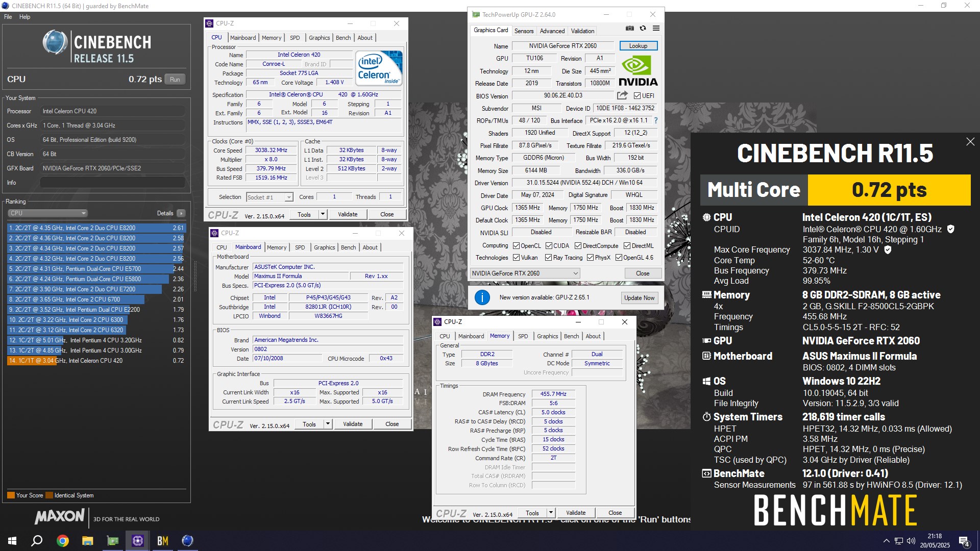Viewport: 980px width, 551px height.
Task: Click the Run button for CPU test
Action: (175, 80)
